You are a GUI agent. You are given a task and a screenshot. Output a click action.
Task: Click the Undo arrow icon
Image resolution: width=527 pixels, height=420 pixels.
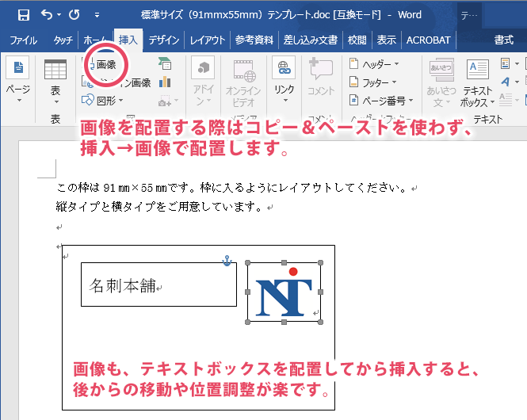(x=47, y=14)
